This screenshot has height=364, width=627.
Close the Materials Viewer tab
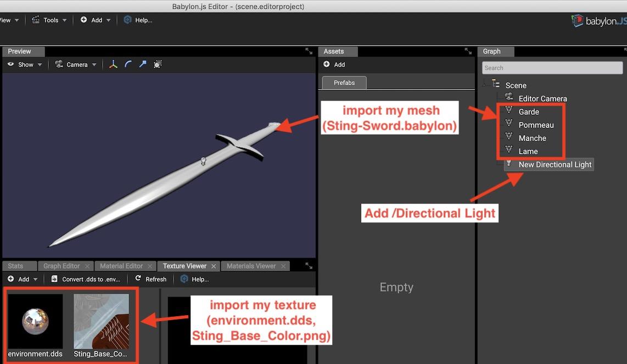(x=283, y=266)
